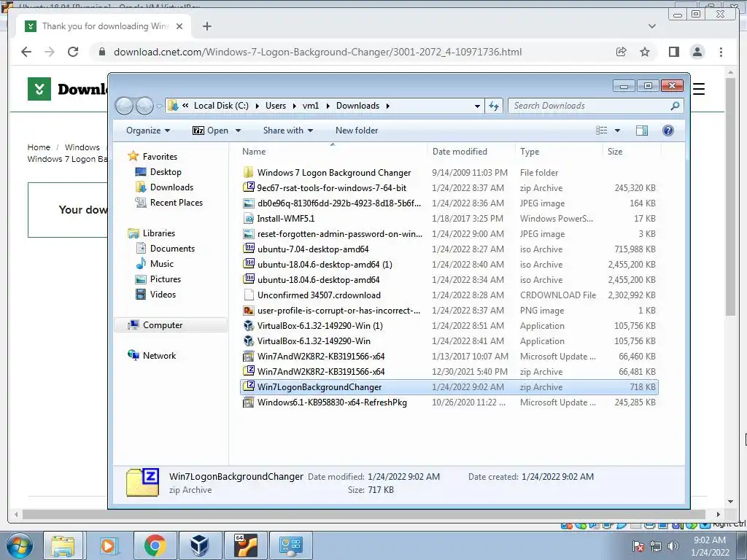
Task: Go back in Chrome browser
Action: (x=26, y=52)
